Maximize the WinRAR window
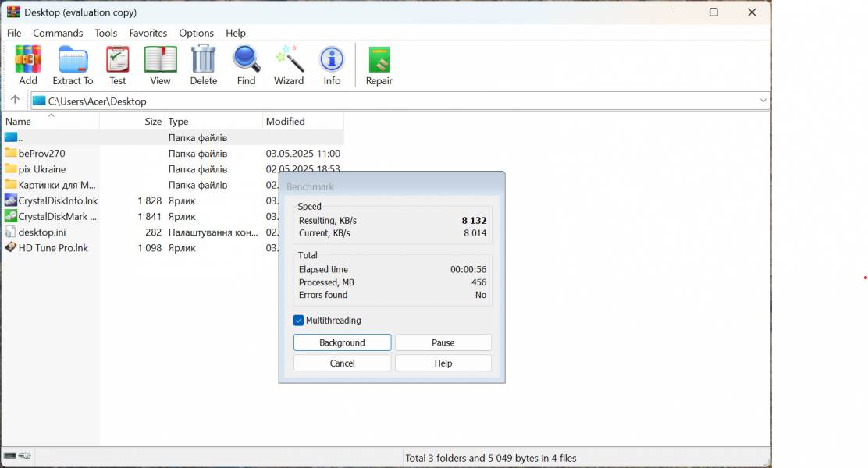This screenshot has width=868, height=468. [x=713, y=12]
